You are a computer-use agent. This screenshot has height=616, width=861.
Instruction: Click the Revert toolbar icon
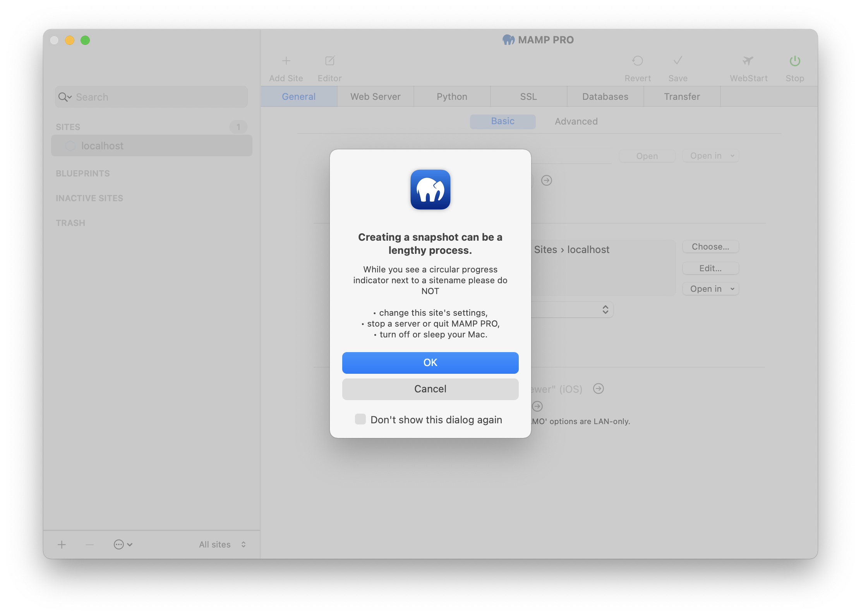[637, 61]
